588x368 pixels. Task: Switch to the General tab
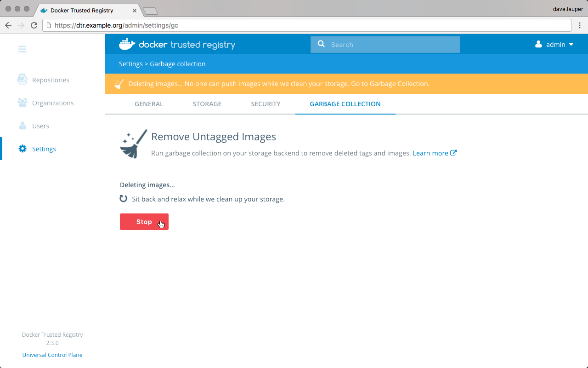pyautogui.click(x=149, y=104)
